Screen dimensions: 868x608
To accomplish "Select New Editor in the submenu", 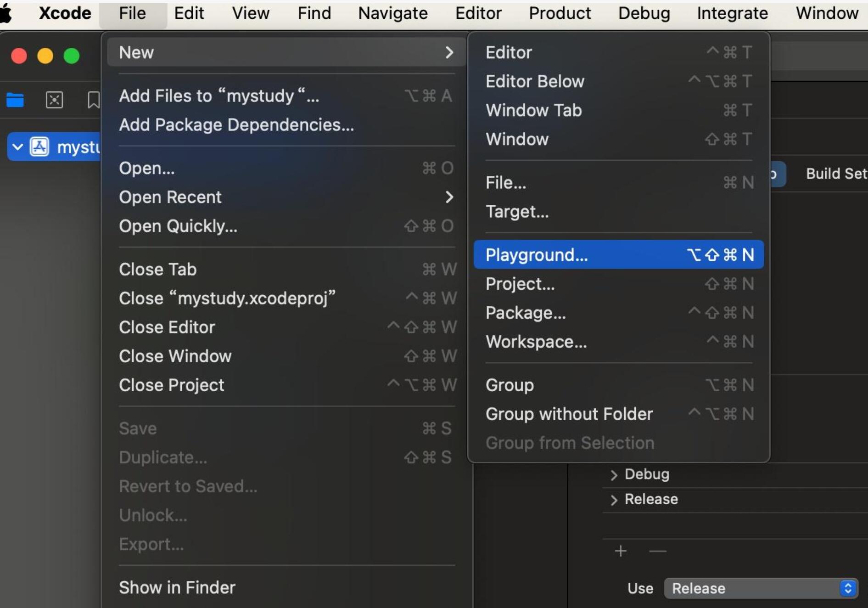I will pyautogui.click(x=618, y=52).
